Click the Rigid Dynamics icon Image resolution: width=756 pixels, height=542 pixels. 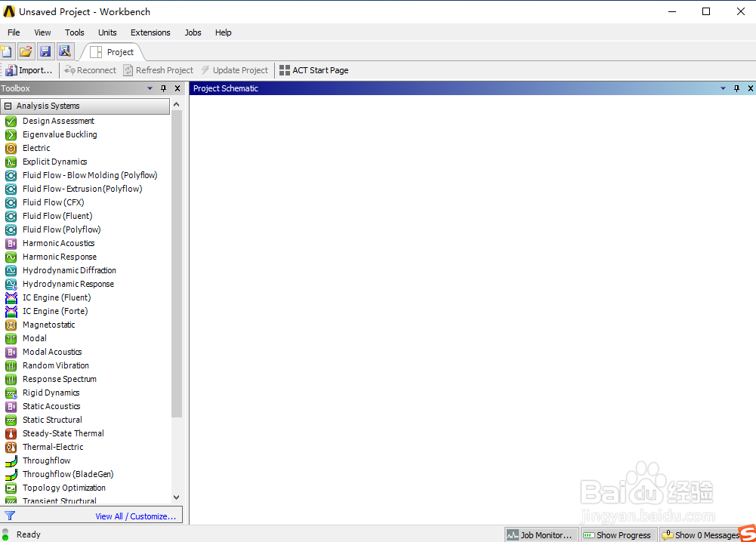coord(11,393)
